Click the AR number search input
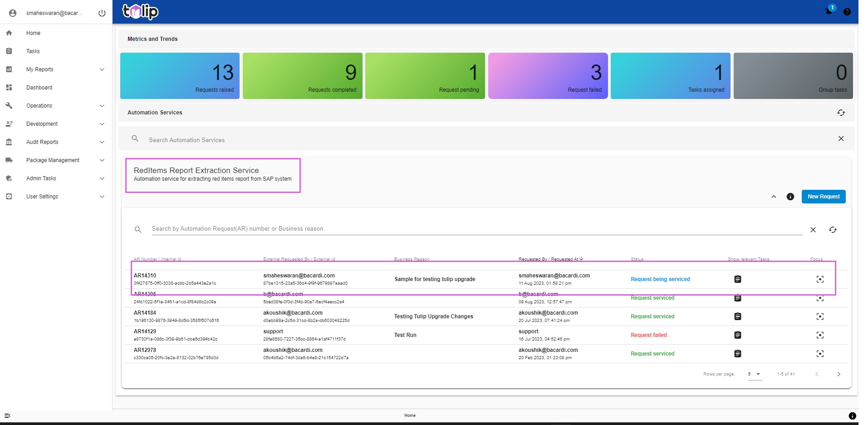 point(477,229)
